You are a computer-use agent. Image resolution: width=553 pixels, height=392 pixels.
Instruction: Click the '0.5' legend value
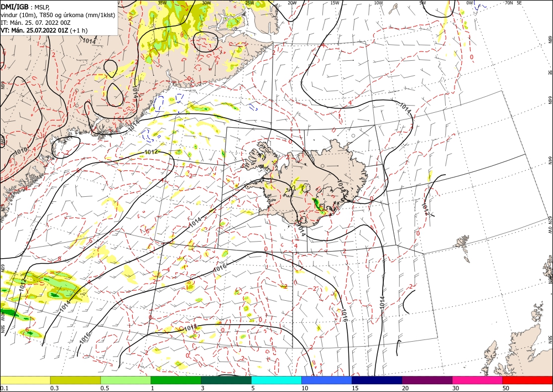[105, 388]
